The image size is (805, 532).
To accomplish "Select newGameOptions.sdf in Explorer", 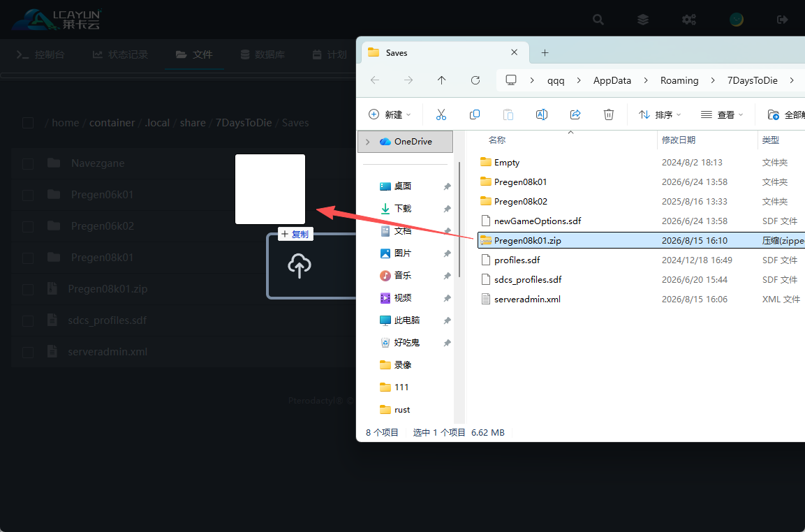I will (x=538, y=221).
